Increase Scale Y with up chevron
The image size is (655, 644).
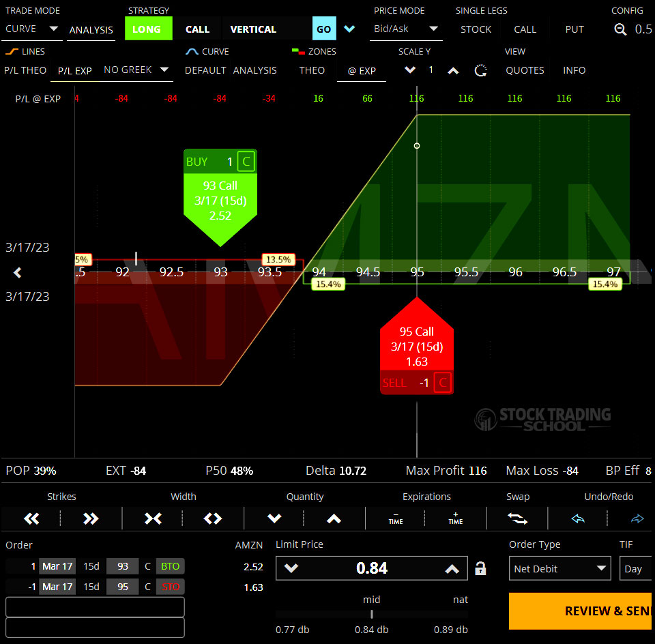click(x=453, y=70)
